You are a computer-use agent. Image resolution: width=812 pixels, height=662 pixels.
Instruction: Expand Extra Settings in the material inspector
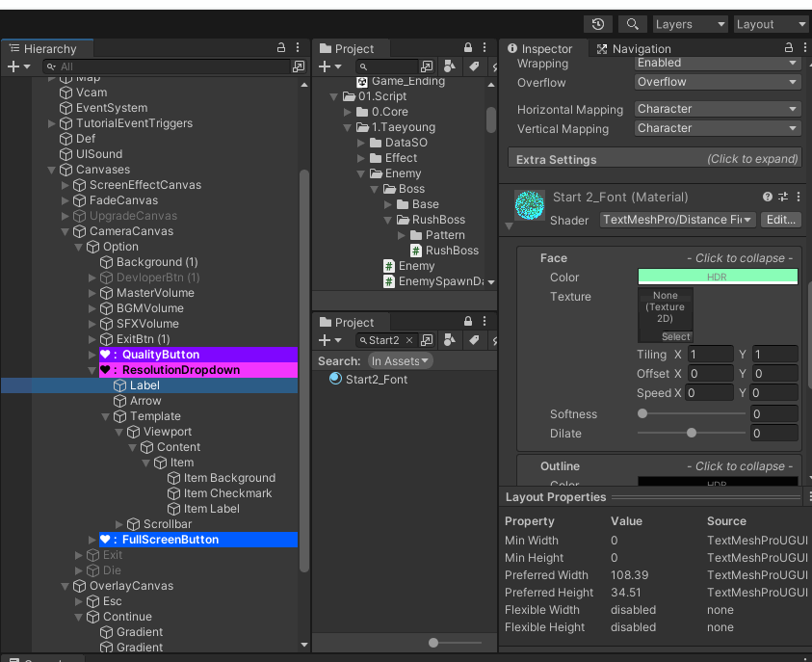(x=654, y=158)
